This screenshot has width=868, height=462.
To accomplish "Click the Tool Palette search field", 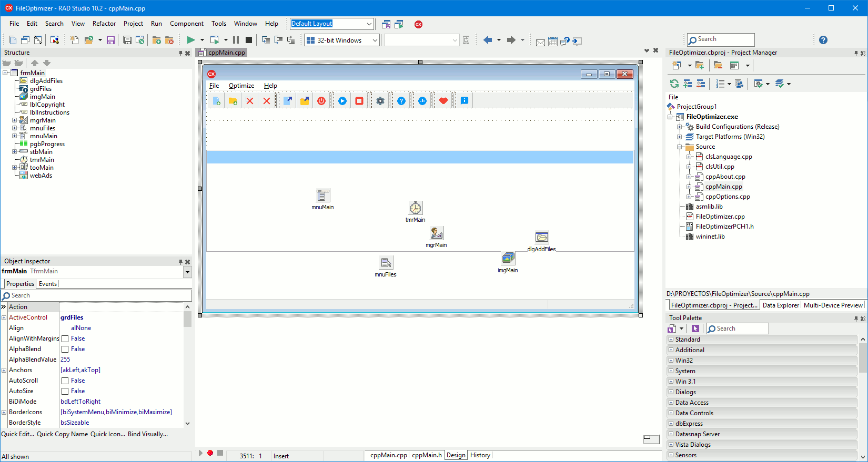I will (737, 329).
